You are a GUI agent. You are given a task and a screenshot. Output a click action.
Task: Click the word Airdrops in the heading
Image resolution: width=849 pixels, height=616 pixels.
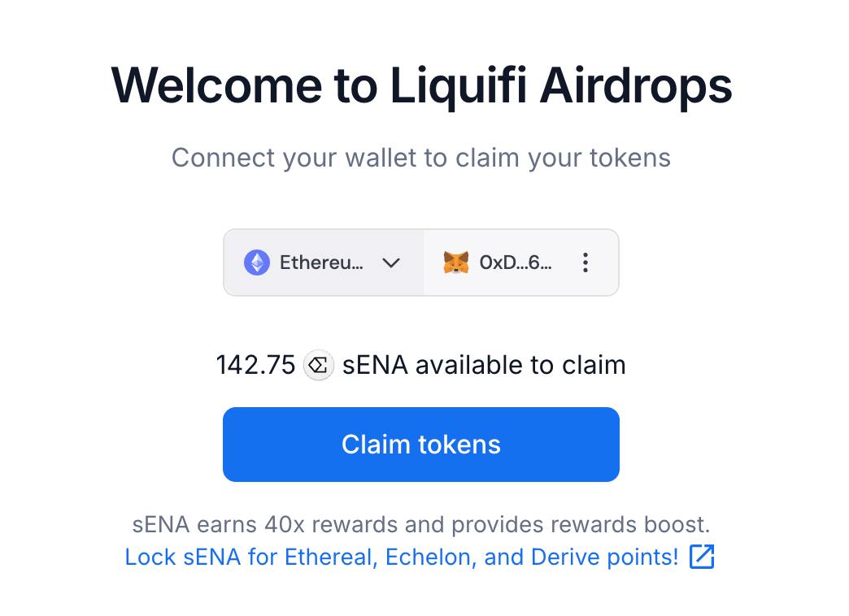(x=636, y=85)
